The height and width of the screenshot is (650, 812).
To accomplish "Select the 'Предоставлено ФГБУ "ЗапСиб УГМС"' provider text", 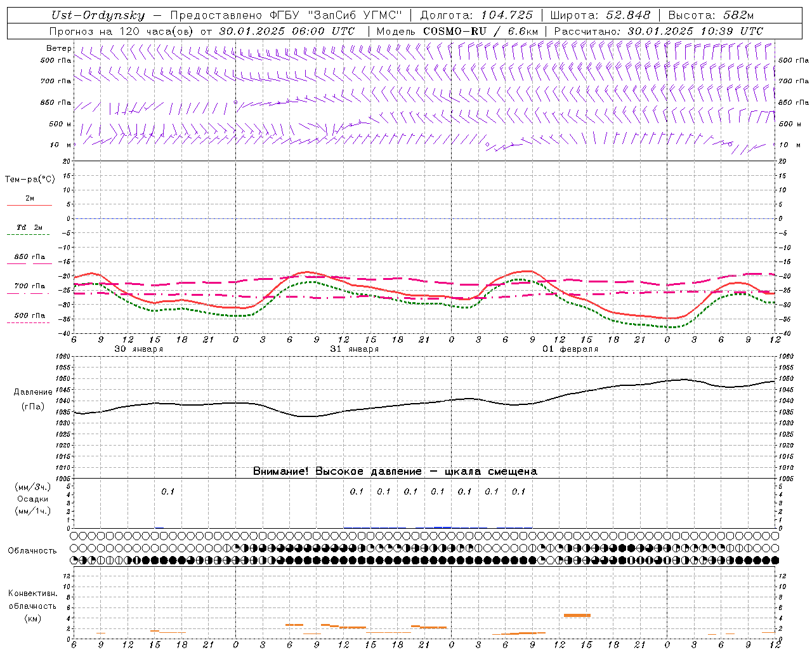I will coord(286,16).
